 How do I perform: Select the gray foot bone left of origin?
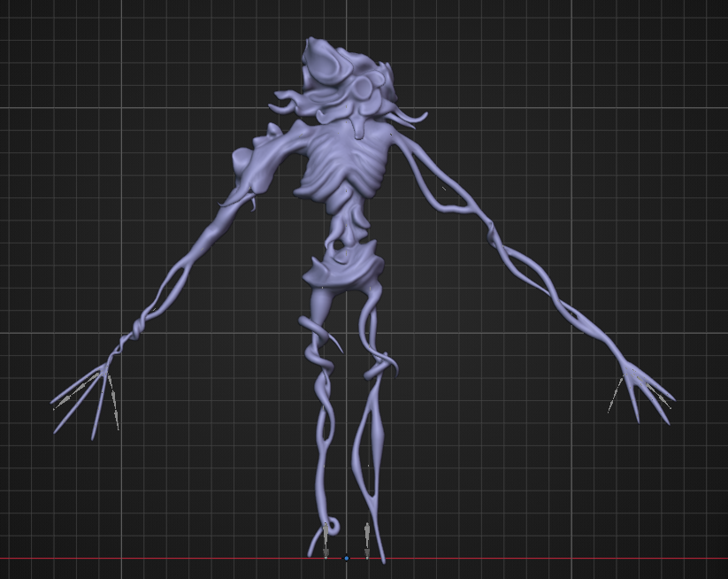pos(326,539)
